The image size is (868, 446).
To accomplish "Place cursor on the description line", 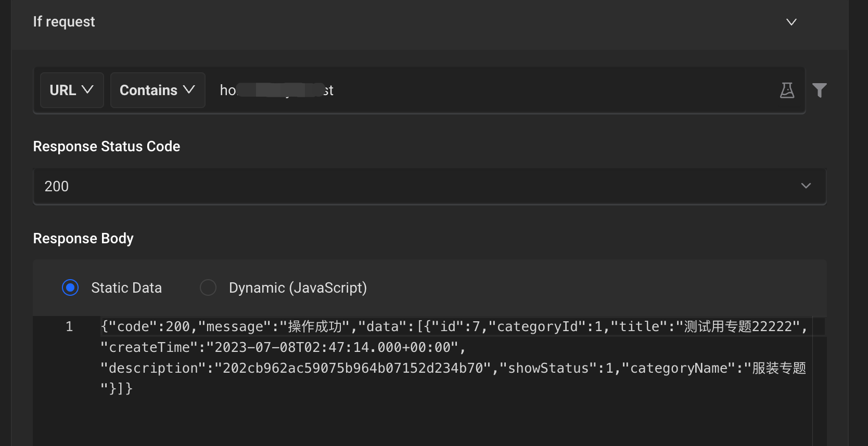I will [364, 369].
